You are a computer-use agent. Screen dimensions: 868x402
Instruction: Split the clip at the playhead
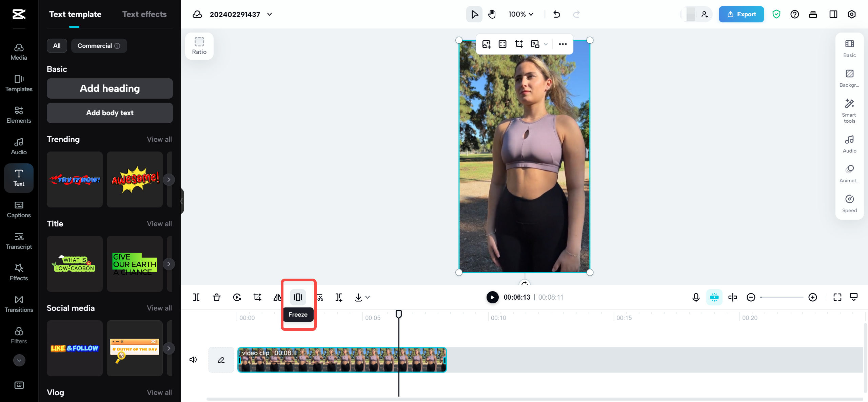point(196,297)
